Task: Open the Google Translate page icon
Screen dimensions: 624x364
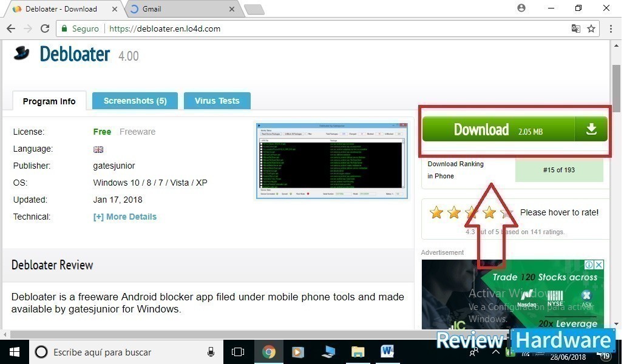Action: 575,29
